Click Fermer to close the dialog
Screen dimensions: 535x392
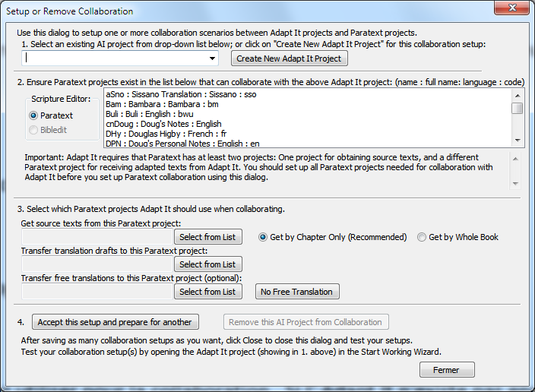click(x=446, y=370)
